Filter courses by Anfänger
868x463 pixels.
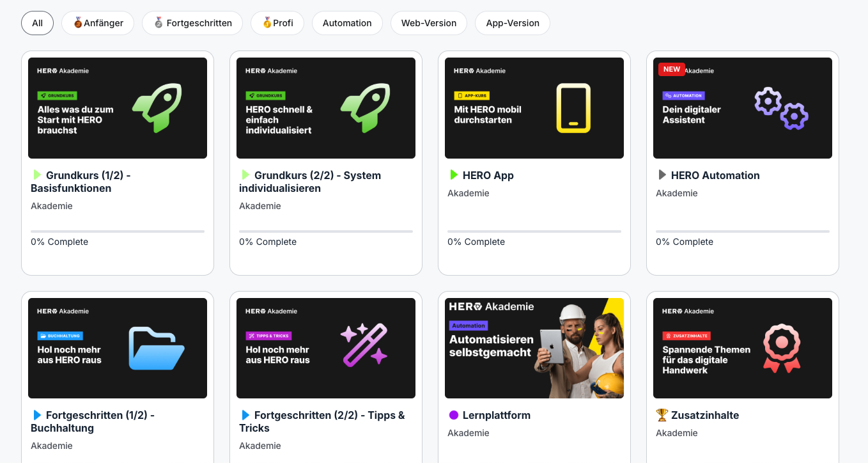click(x=97, y=23)
